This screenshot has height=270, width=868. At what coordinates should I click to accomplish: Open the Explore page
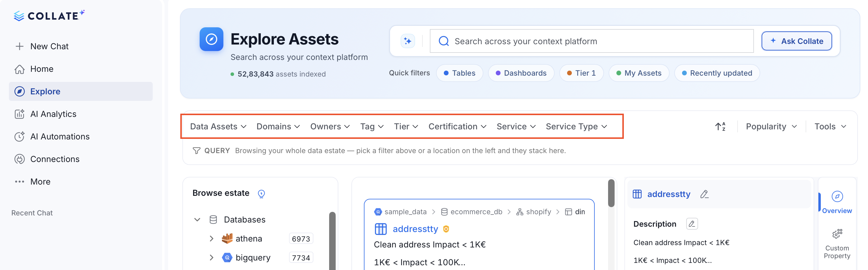[81, 92]
